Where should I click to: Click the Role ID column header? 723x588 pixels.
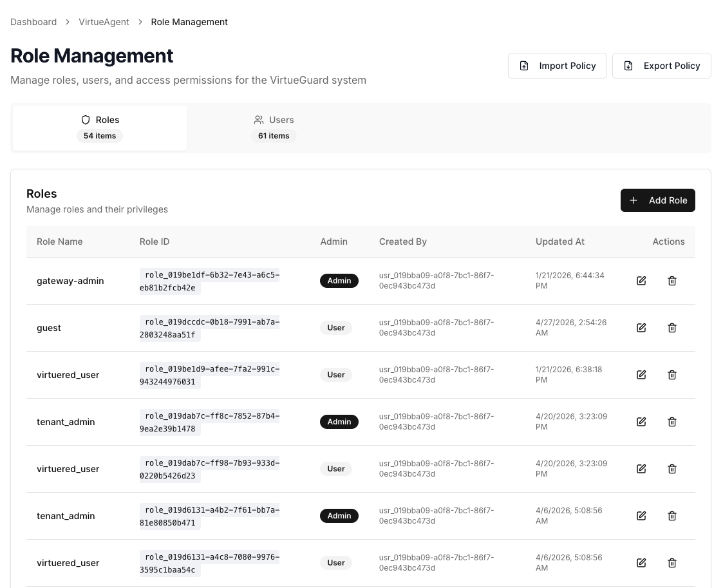click(x=155, y=242)
